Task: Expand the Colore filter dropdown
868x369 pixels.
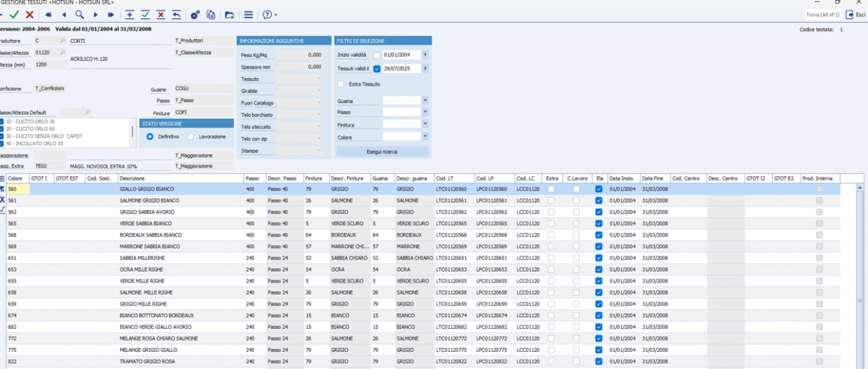Action: [424, 136]
